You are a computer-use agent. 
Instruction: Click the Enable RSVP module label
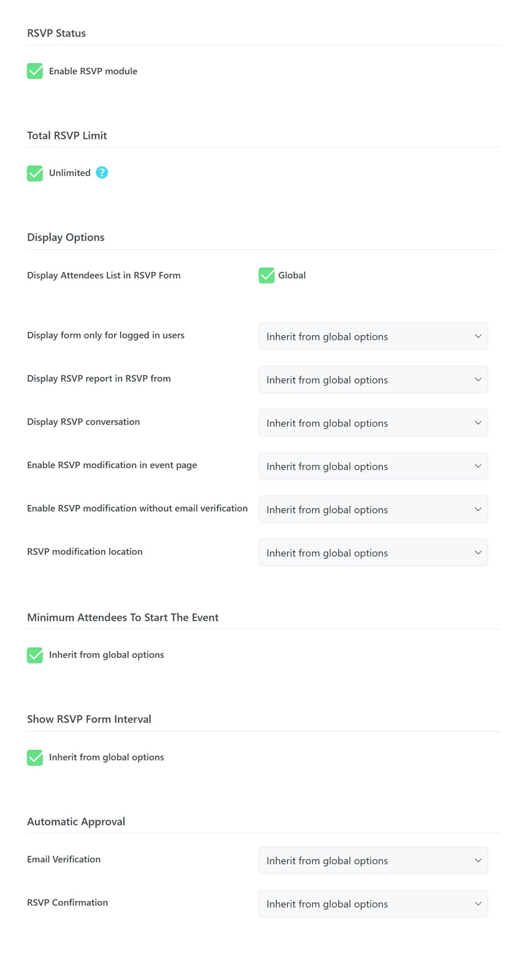[93, 71]
